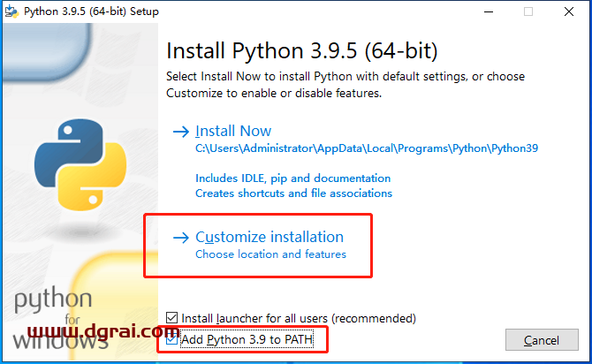592x364 pixels.
Task: Click the 'Install launcher for all users' label text
Action: coord(298,318)
